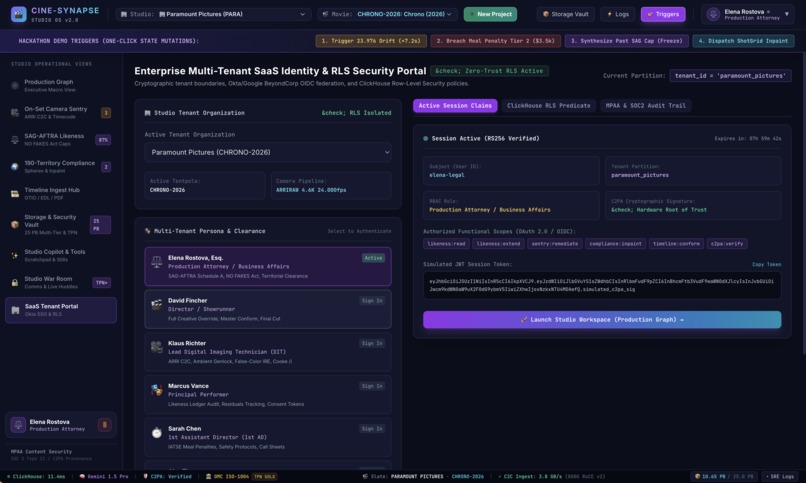Run Trigger 23.976 Drift demo trigger
The width and height of the screenshot is (806, 483).
pyautogui.click(x=371, y=41)
